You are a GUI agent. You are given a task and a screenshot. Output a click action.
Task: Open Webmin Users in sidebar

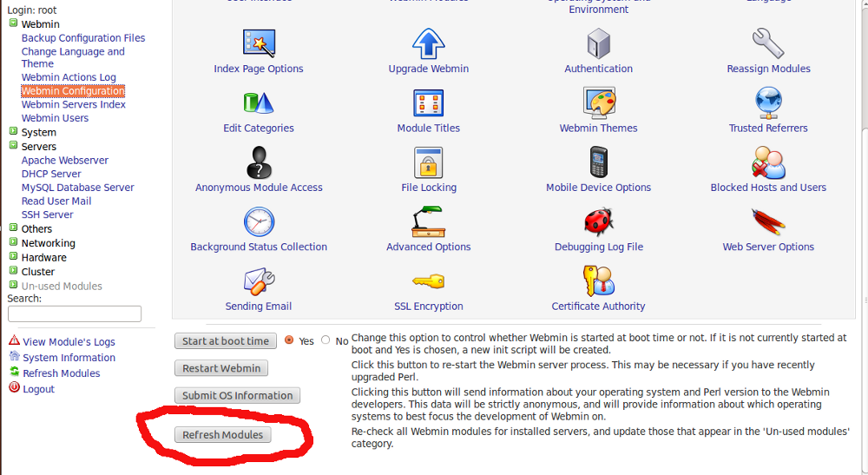click(x=55, y=118)
